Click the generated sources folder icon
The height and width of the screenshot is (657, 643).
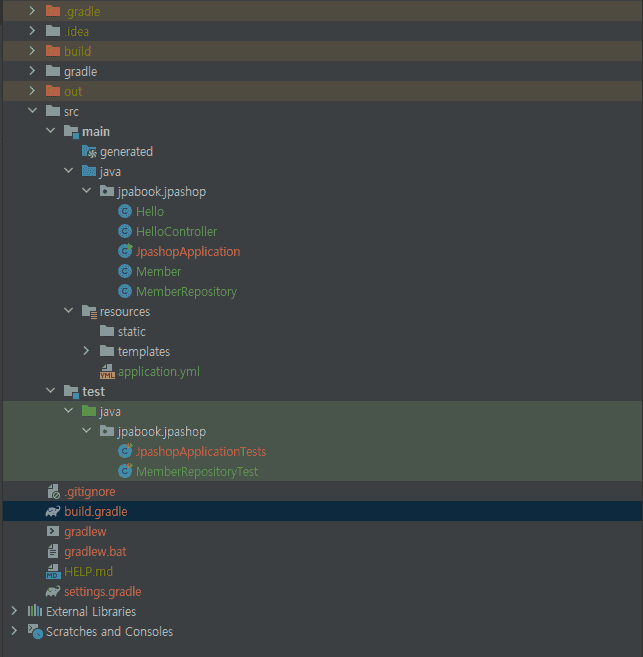(x=89, y=151)
